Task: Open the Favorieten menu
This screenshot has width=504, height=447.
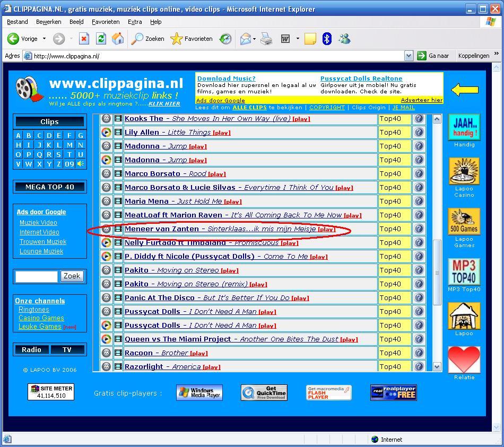Action: point(106,22)
